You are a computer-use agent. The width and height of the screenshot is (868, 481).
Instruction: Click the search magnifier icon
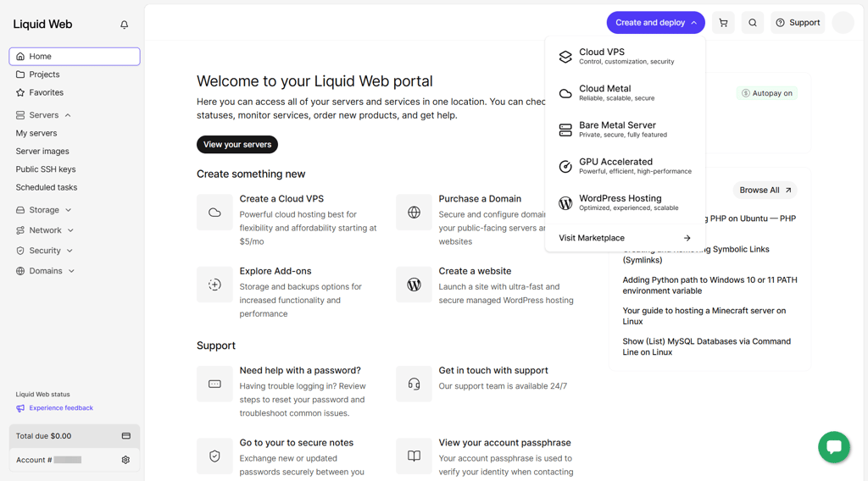753,23
